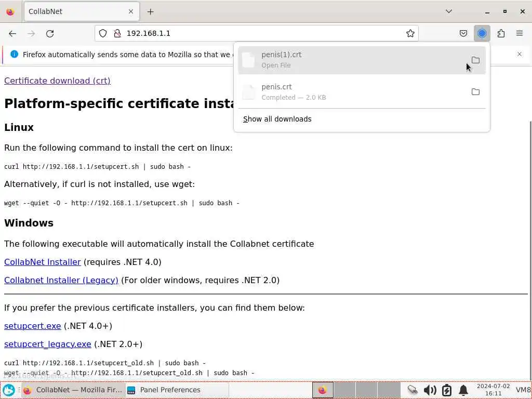Open the Save to Pocket icon
532x399 pixels.
pos(463,33)
